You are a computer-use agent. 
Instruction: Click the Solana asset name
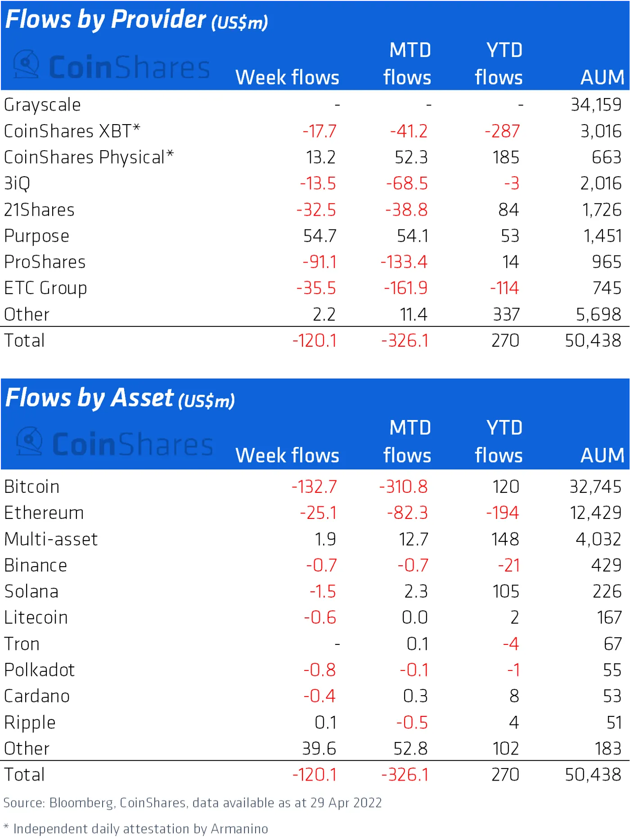coord(31,592)
